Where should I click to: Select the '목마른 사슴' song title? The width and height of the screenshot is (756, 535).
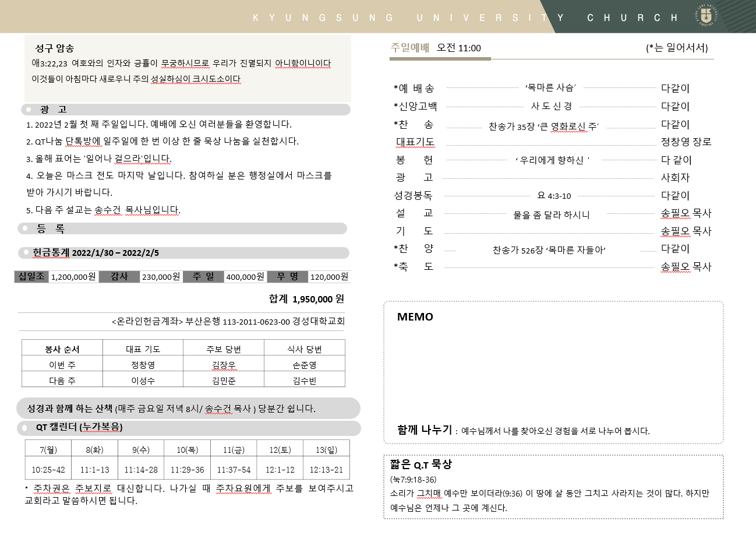(x=550, y=88)
